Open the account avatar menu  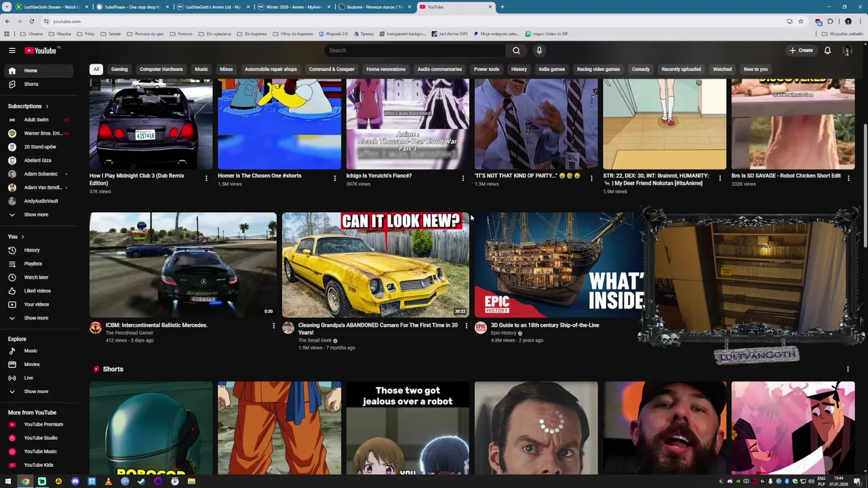coord(847,50)
